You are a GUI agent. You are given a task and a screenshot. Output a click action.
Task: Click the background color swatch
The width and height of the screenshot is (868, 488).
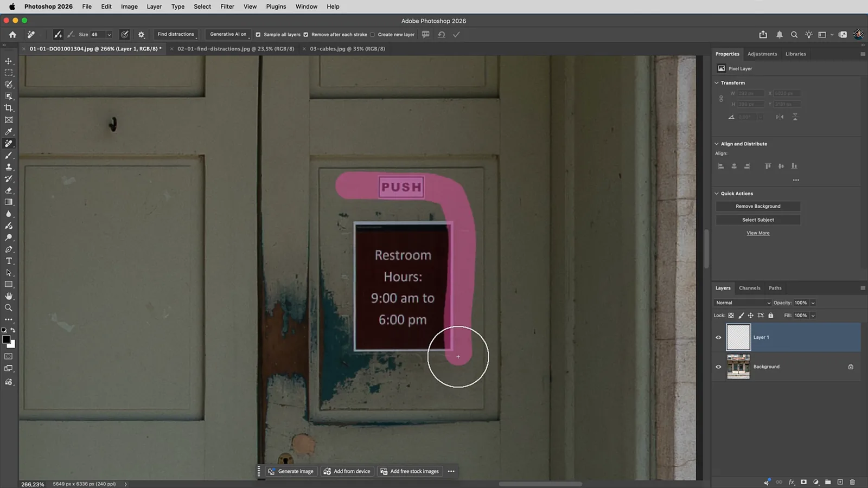11,344
